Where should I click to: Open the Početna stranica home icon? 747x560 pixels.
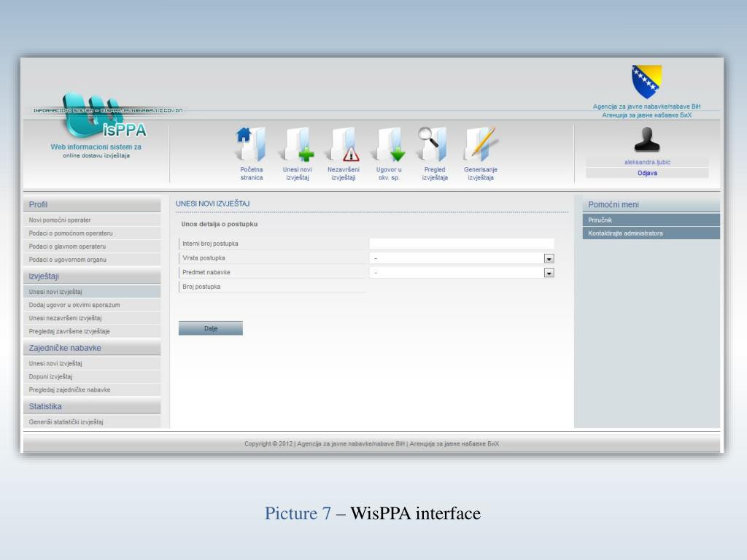click(251, 144)
